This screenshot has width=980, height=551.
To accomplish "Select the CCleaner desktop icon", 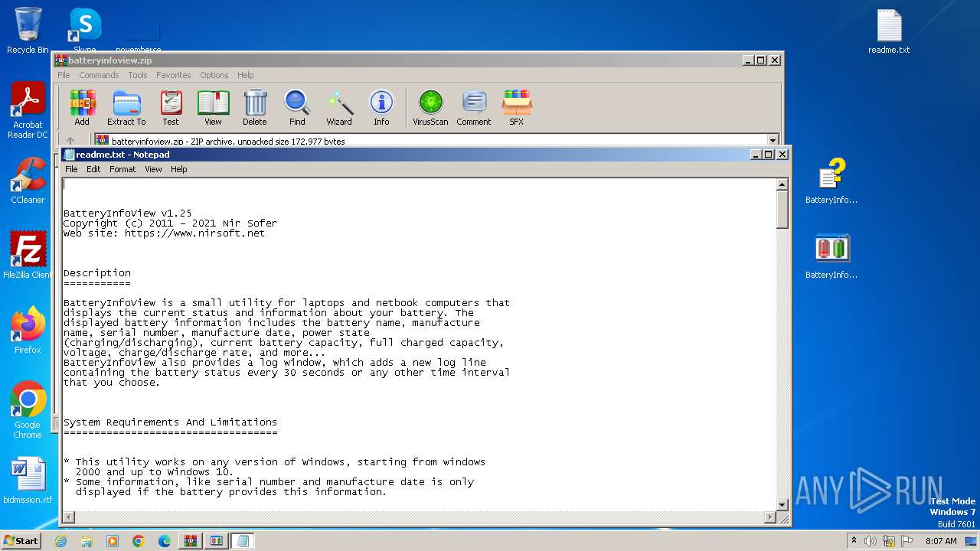I will tap(28, 181).
